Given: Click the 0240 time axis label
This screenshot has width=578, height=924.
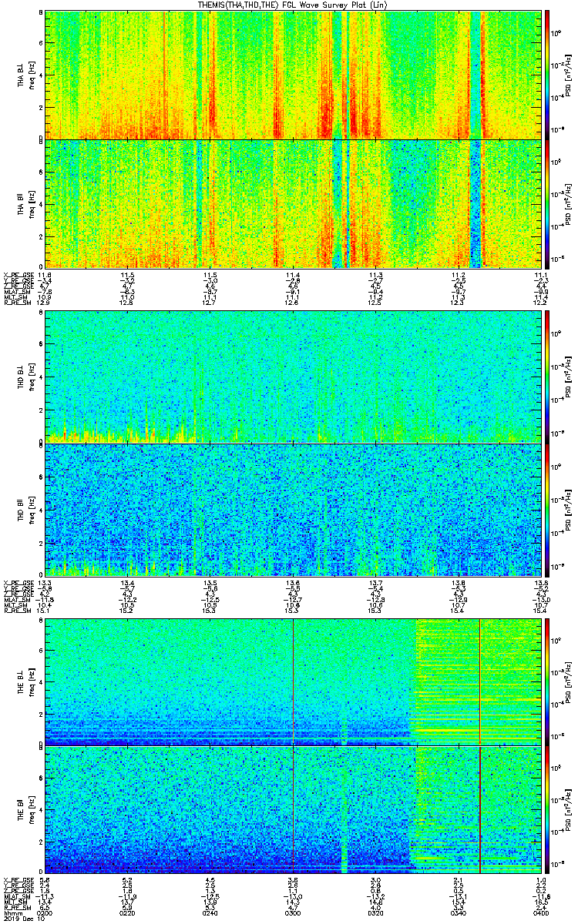Looking at the screenshot, I should (210, 912).
